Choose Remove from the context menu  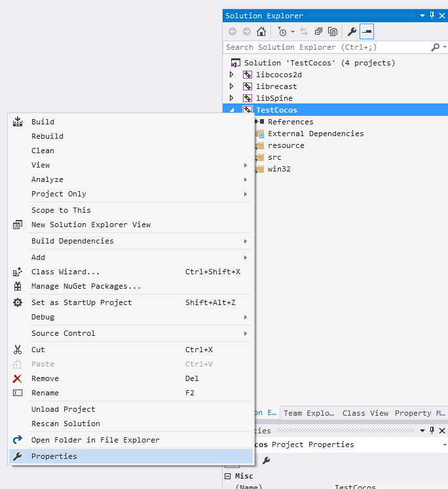131,378
